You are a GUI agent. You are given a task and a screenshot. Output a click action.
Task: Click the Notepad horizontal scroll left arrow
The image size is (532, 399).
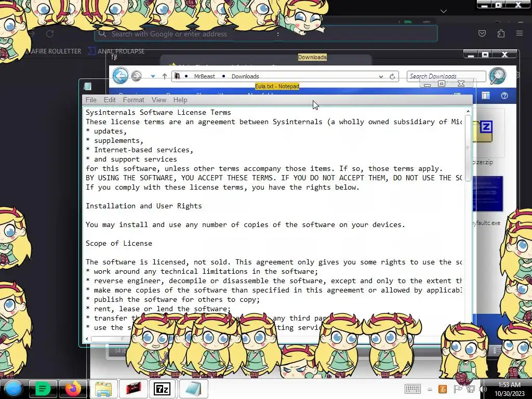pos(87,339)
